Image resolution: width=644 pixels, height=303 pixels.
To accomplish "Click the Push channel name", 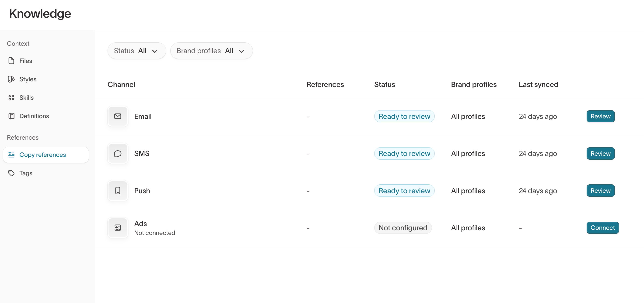I will click(x=142, y=191).
